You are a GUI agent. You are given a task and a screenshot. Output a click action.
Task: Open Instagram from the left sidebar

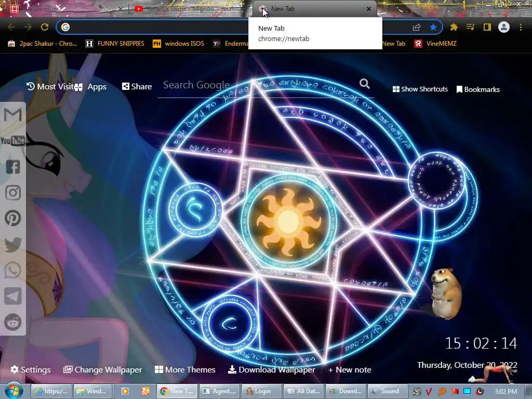12,193
